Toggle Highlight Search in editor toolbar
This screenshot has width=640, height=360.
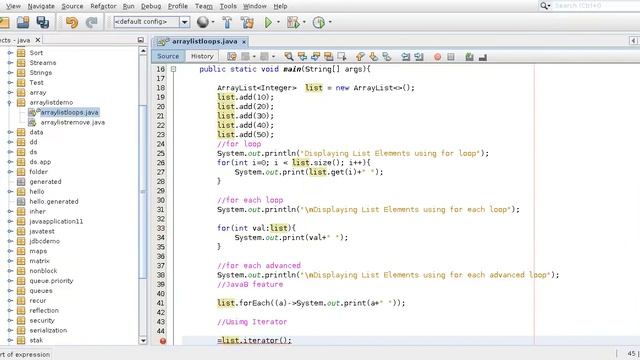pos(329,57)
